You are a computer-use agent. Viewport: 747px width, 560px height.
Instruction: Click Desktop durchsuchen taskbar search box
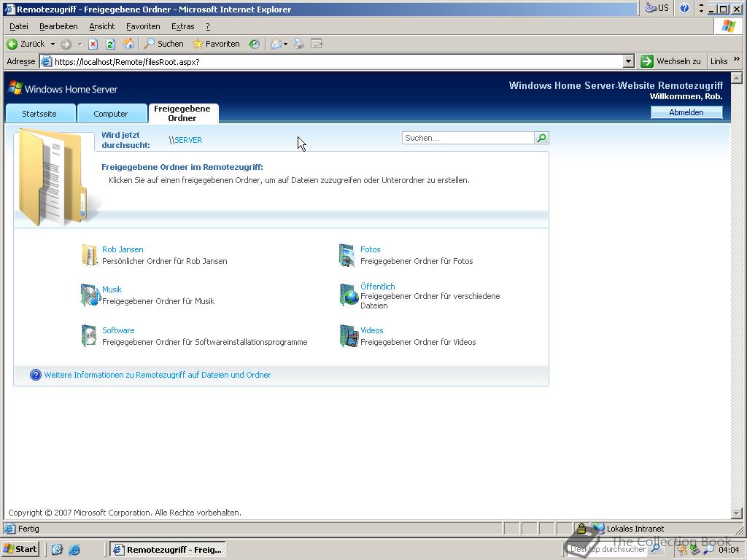[x=608, y=549]
